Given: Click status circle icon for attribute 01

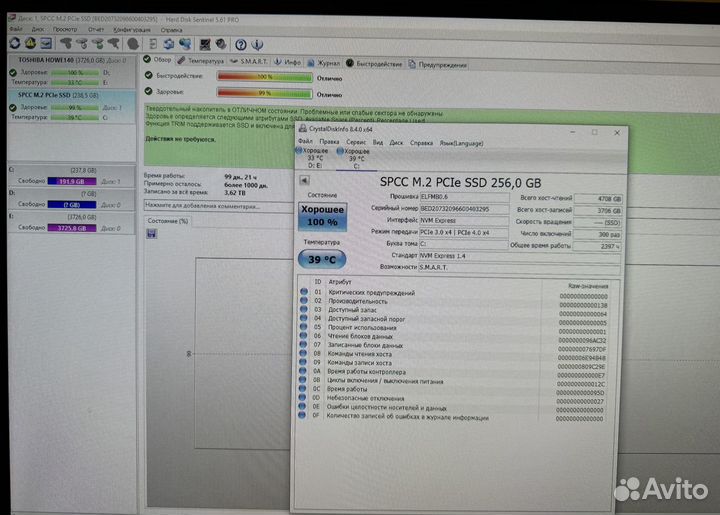Looking at the screenshot, I should tap(304, 291).
